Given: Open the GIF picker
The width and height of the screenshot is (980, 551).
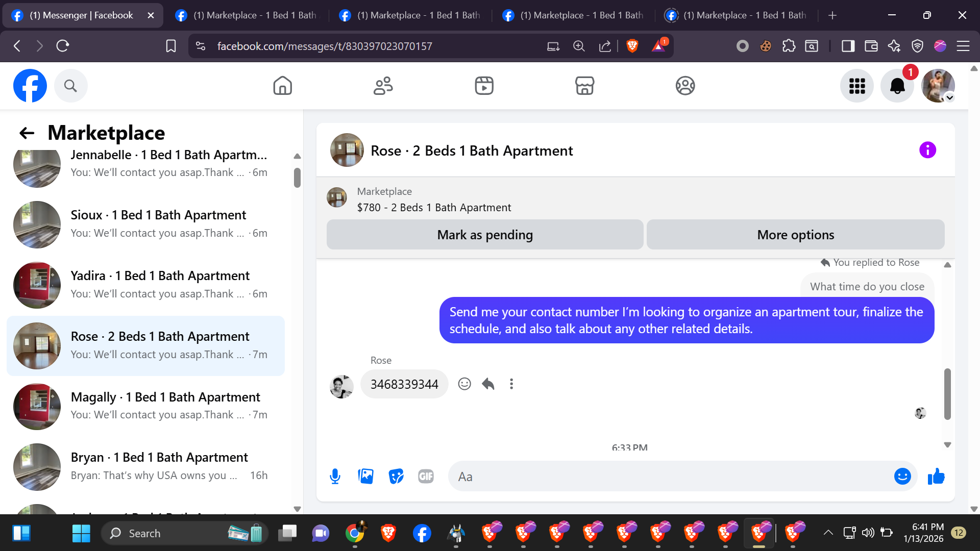Looking at the screenshot, I should (x=426, y=477).
